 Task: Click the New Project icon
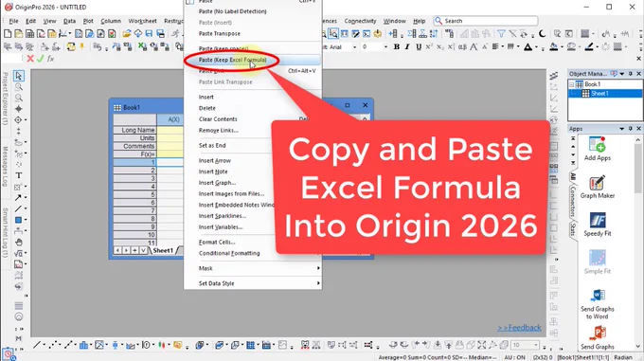pos(8,34)
